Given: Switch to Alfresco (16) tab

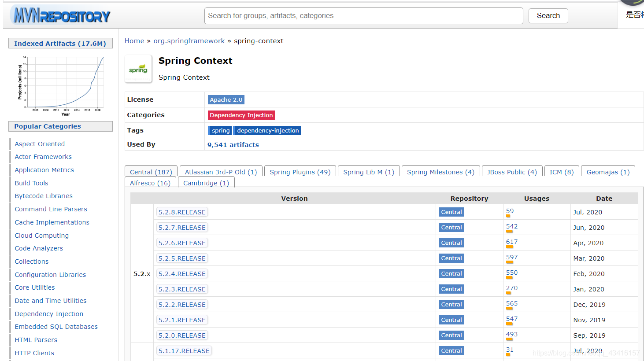Looking at the screenshot, I should (150, 183).
